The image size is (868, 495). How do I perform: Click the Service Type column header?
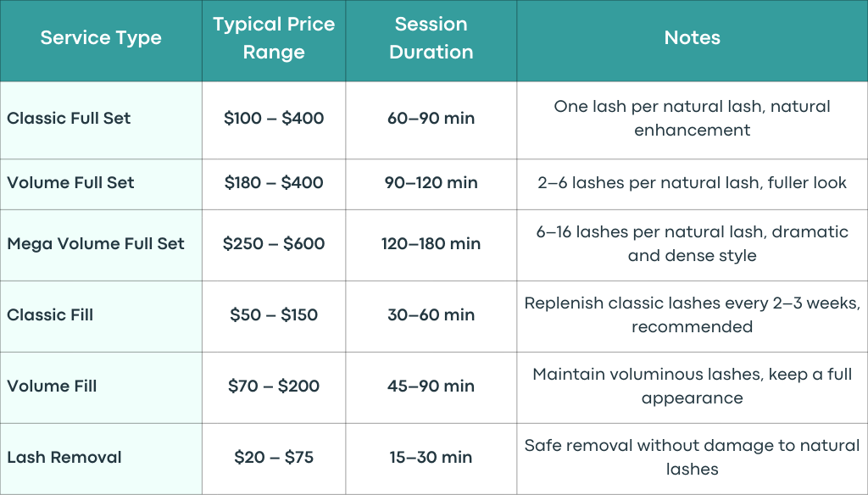coord(101,37)
